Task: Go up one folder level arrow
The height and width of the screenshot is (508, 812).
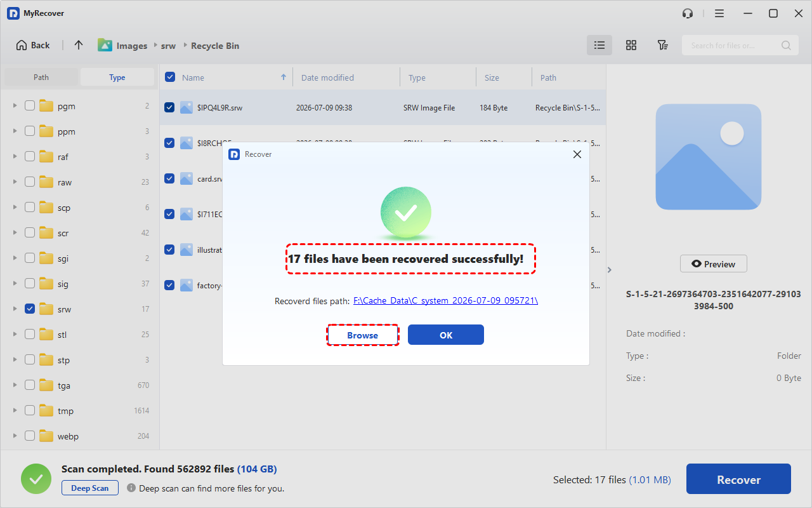Action: pyautogui.click(x=79, y=45)
